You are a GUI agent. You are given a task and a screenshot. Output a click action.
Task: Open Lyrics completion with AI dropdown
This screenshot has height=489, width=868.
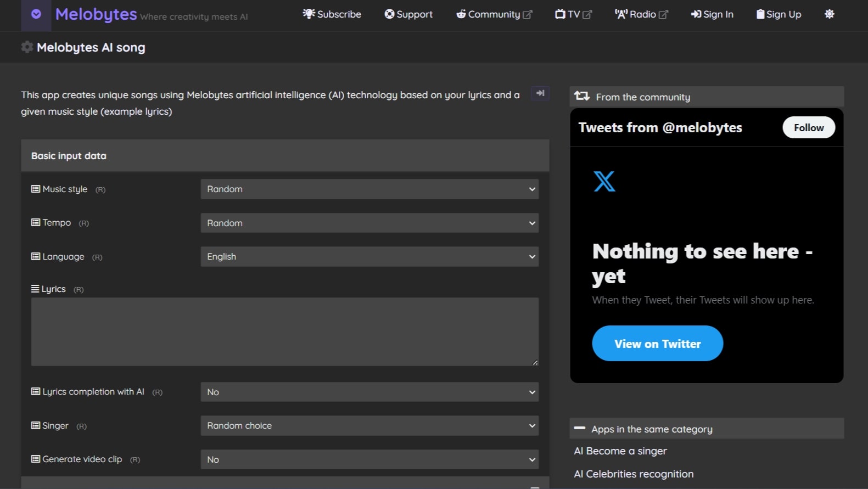coord(369,392)
